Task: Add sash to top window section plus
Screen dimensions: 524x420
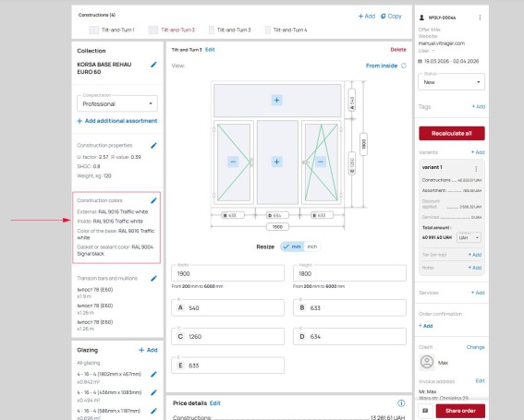Action: [x=276, y=101]
